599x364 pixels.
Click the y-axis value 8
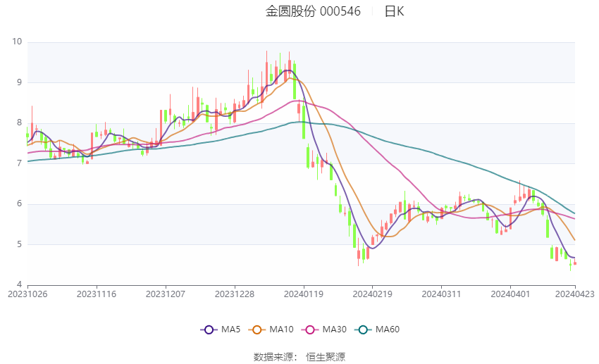click(x=19, y=123)
